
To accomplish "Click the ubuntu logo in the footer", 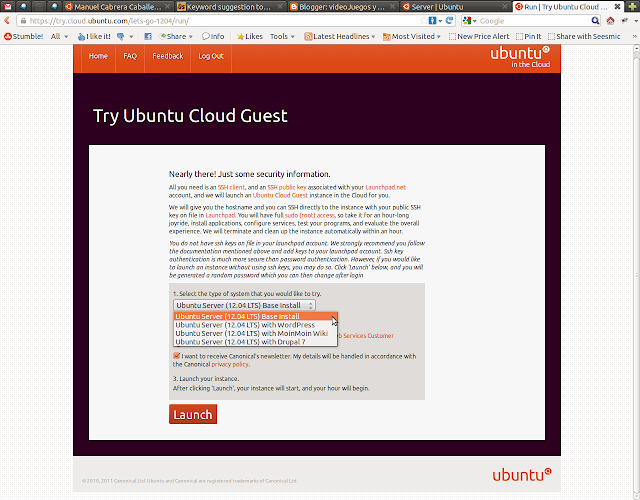I will tap(522, 474).
